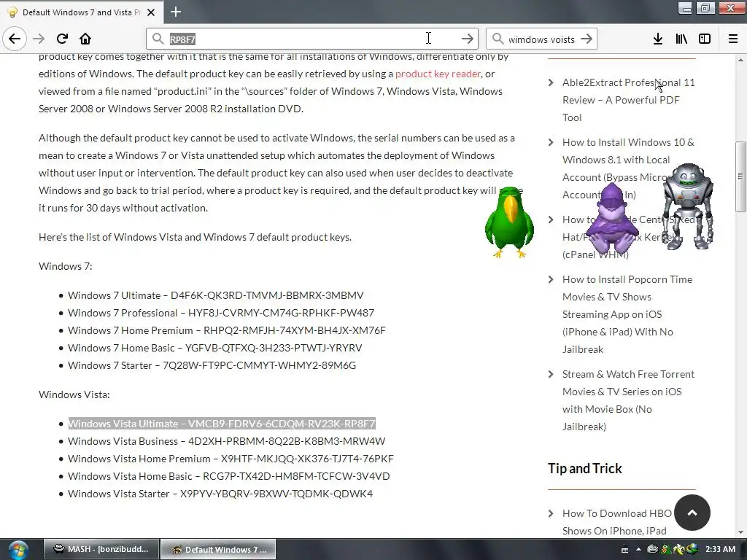Click chevron beside Popcorn Time article

[551, 279]
